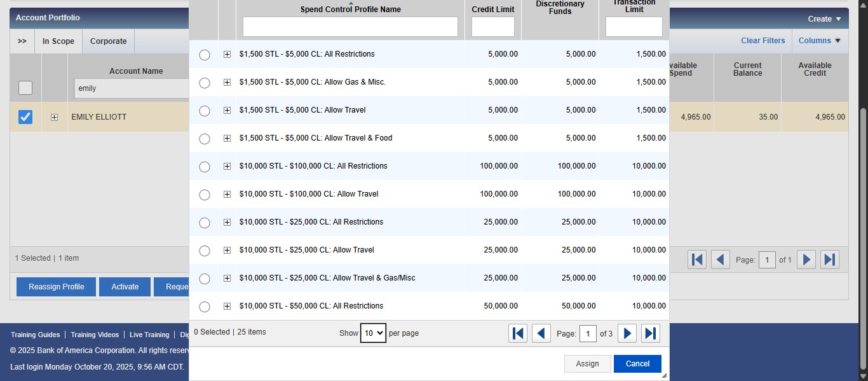Click the Spend Control Profile Name filter field
868x381 pixels.
pos(350,27)
